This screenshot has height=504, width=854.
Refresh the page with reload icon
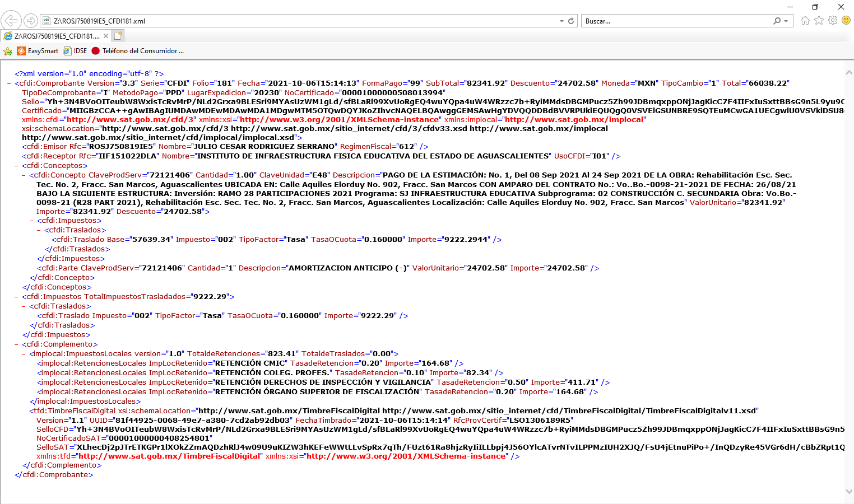tap(571, 21)
